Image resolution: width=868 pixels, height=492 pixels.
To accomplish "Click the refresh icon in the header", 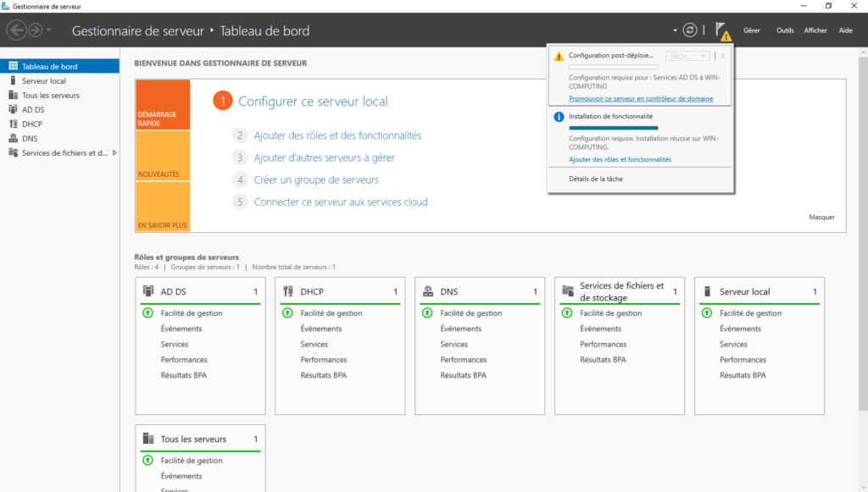I will (690, 30).
